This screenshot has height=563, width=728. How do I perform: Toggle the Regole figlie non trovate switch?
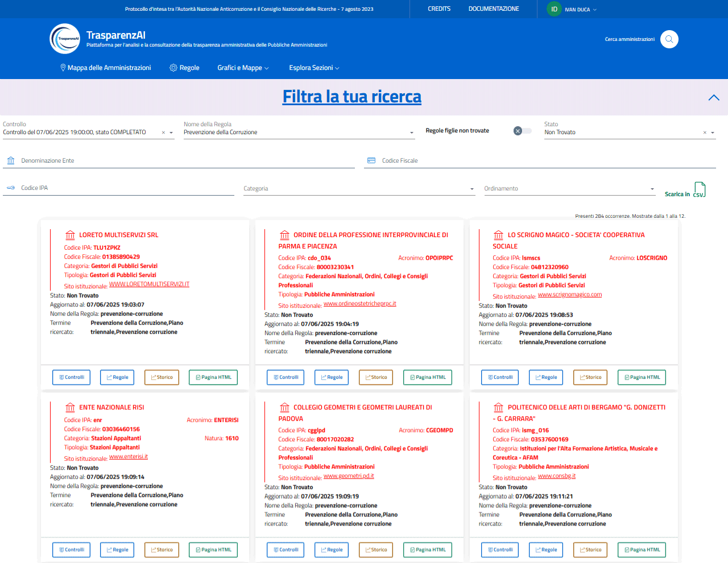pyautogui.click(x=522, y=131)
